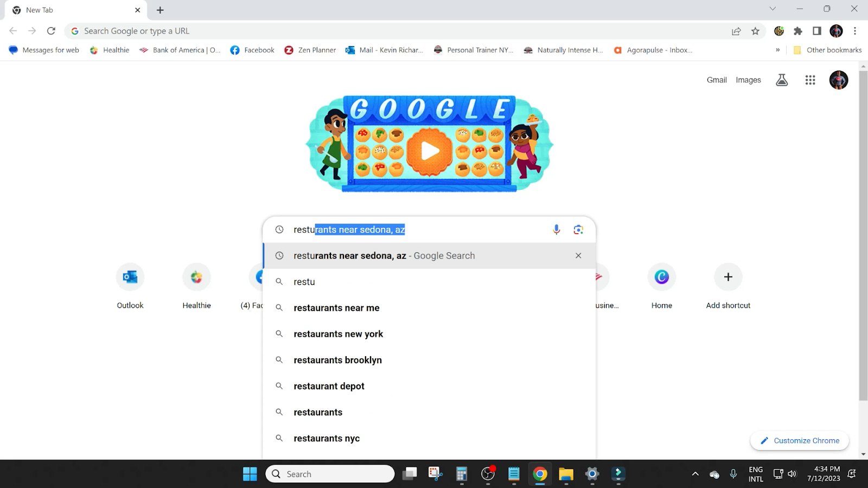The image size is (868, 488).
Task: Open the Google apps grid
Action: (810, 80)
